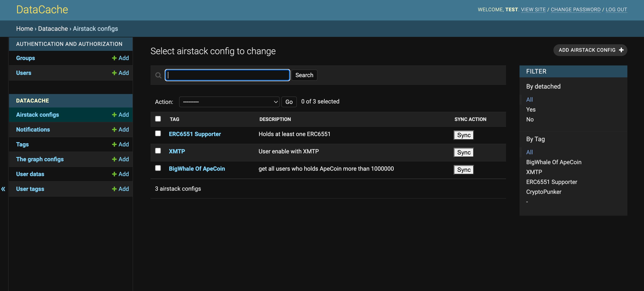The image size is (644, 291).
Task: Open The graph configs in the sidebar
Action: click(x=40, y=159)
